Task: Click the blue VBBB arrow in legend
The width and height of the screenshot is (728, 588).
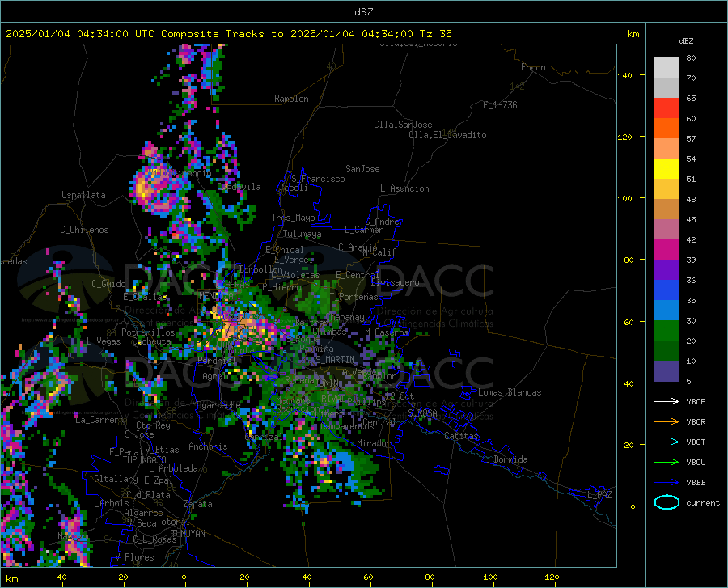Action: tap(667, 483)
